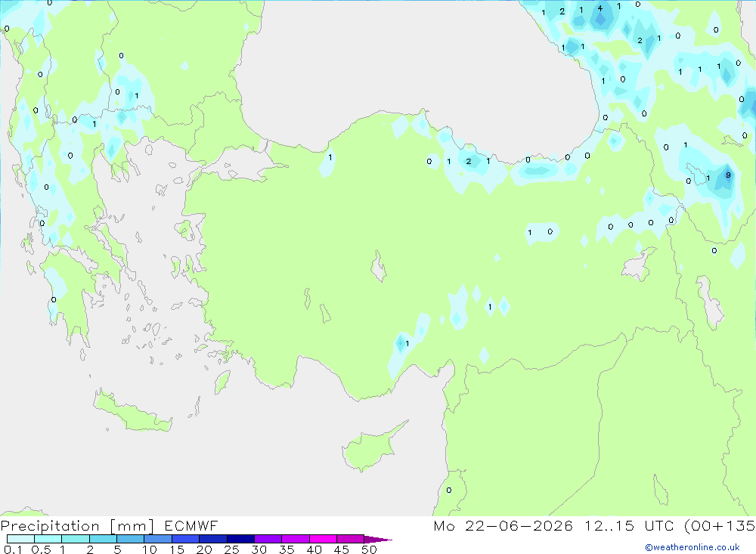Click the 0.5–1 mm legend color segment
Screen dimensions: 756x554
coord(48,539)
